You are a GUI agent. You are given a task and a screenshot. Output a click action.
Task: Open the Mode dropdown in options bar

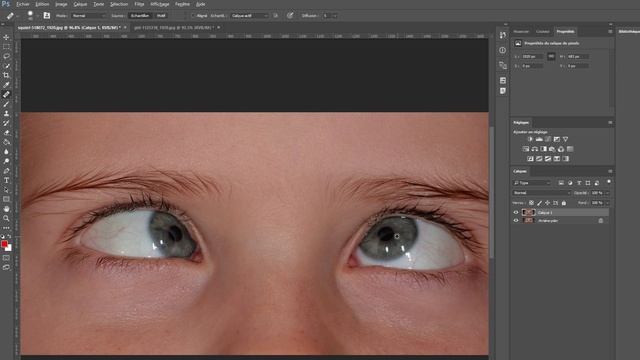[x=88, y=16]
